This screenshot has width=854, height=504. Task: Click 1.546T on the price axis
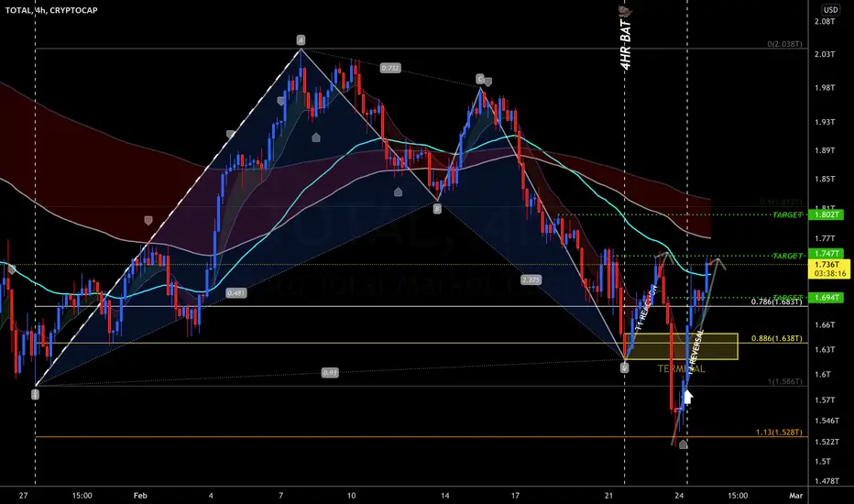coord(827,421)
